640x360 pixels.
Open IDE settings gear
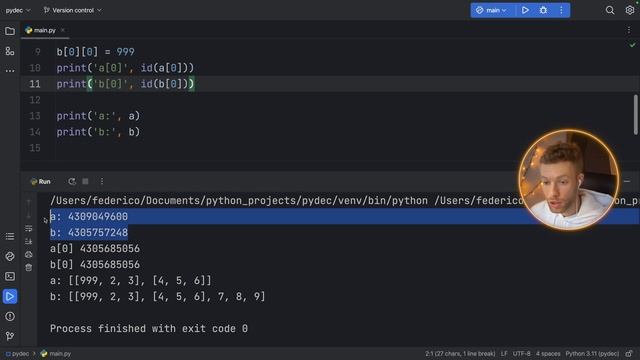(630, 10)
